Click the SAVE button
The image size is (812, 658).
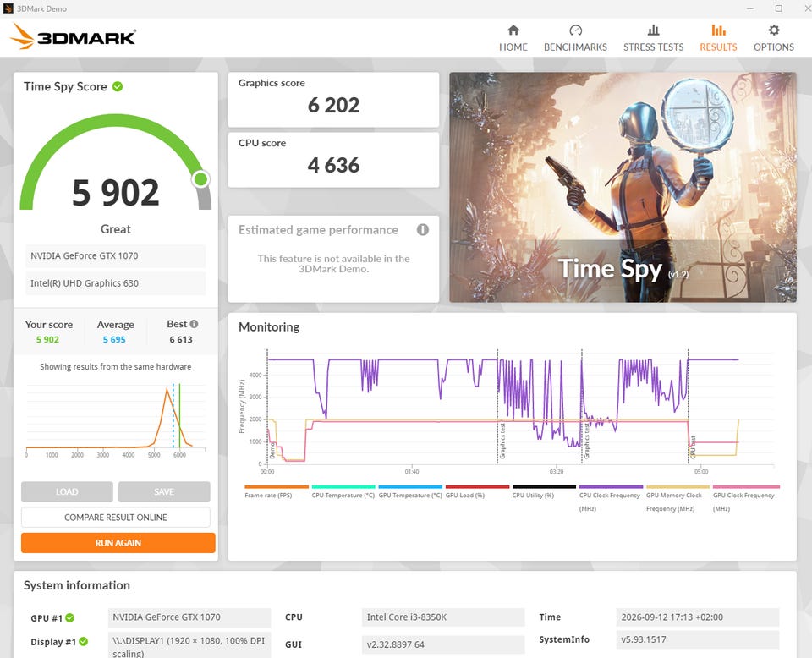164,492
